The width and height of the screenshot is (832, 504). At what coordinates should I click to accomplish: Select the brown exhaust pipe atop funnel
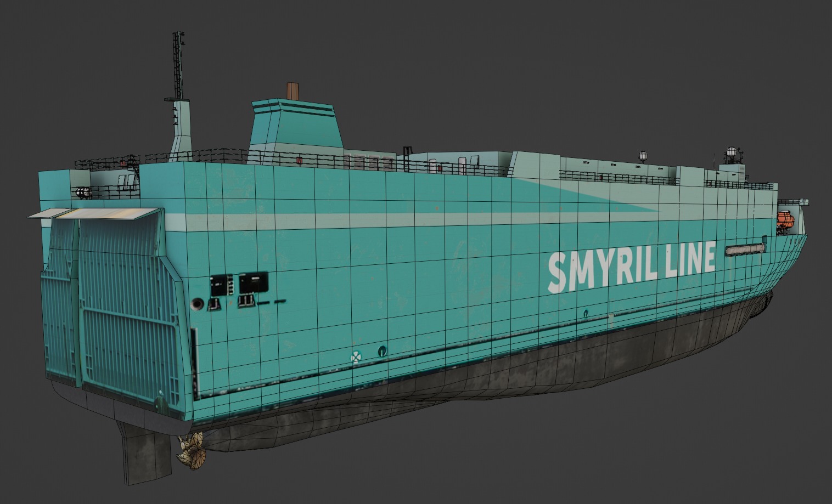click(293, 92)
